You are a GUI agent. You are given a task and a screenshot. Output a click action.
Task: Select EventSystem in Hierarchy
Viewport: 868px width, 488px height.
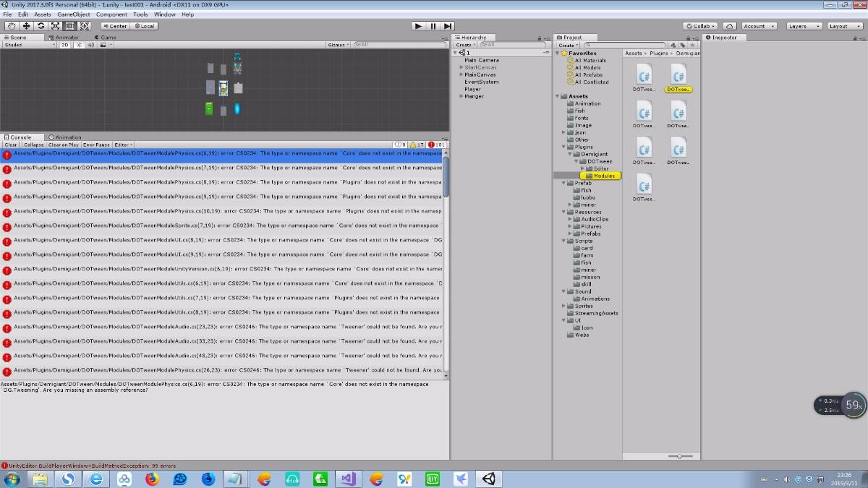pos(481,82)
